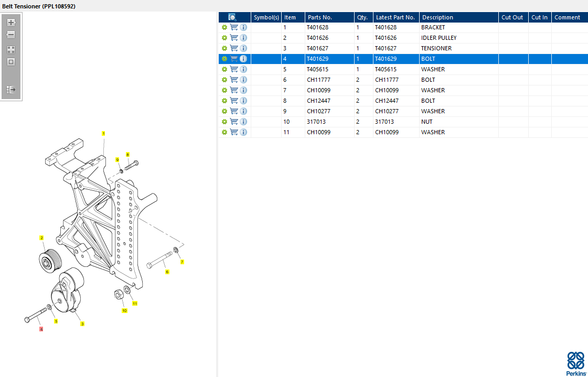This screenshot has height=377, width=588.
Task: Show info for item 4 BOLT T401629
Action: 243,59
